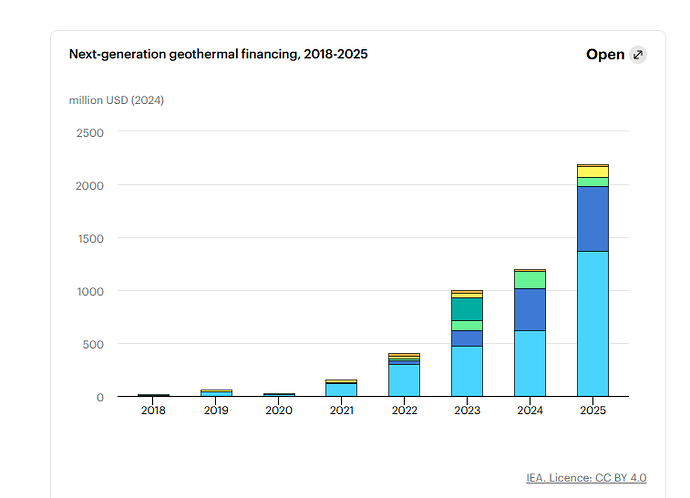Image resolution: width=690 pixels, height=498 pixels.
Task: Click the 2019 bar
Action: 216,393
